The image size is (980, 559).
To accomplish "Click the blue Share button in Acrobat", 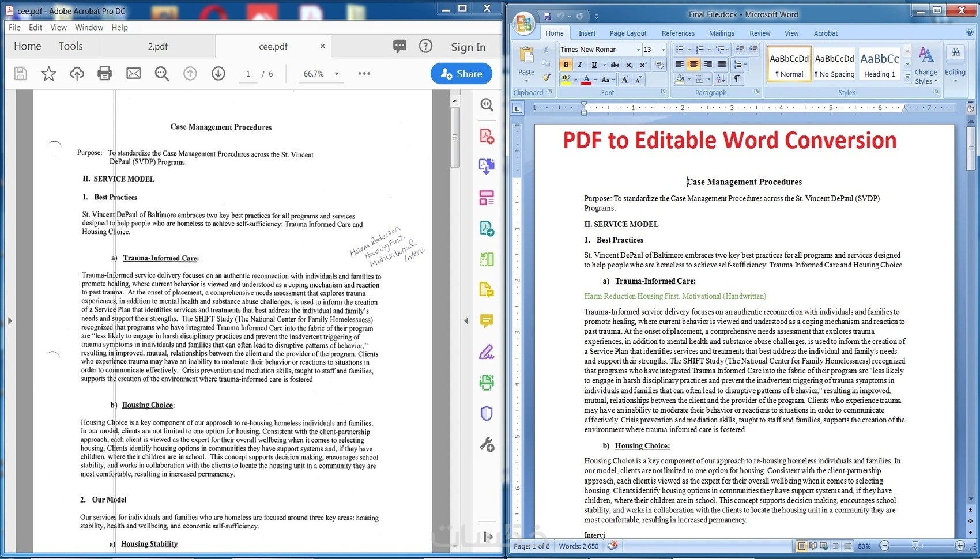I will click(x=461, y=74).
